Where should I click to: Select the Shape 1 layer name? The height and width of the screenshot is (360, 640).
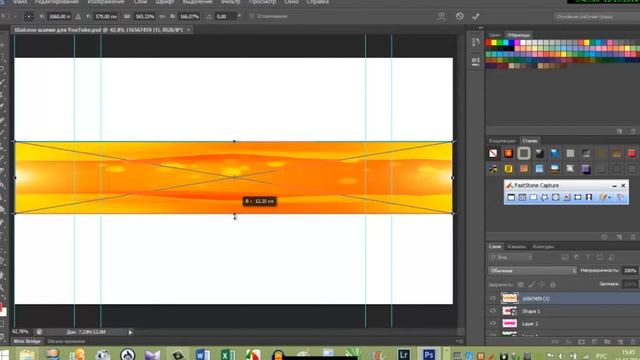pyautogui.click(x=531, y=311)
